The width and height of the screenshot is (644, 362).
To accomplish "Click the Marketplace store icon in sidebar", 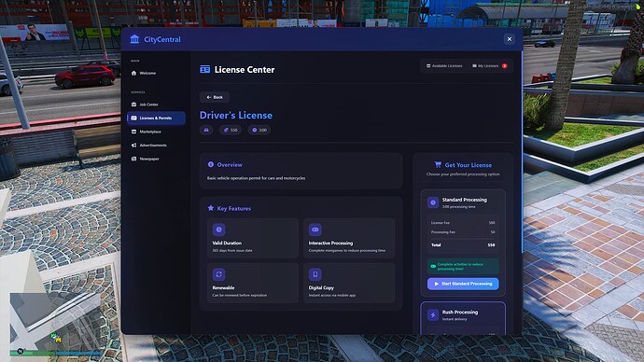I will click(x=133, y=132).
